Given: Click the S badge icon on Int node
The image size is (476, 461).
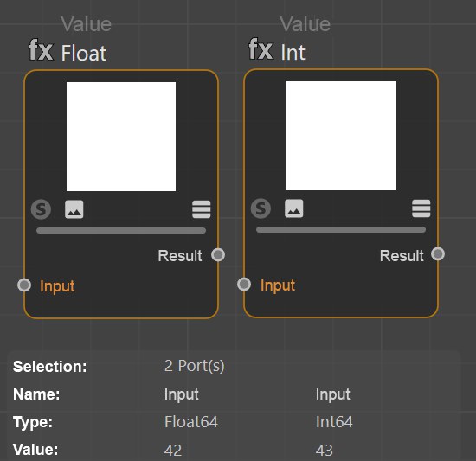Looking at the screenshot, I should (261, 208).
